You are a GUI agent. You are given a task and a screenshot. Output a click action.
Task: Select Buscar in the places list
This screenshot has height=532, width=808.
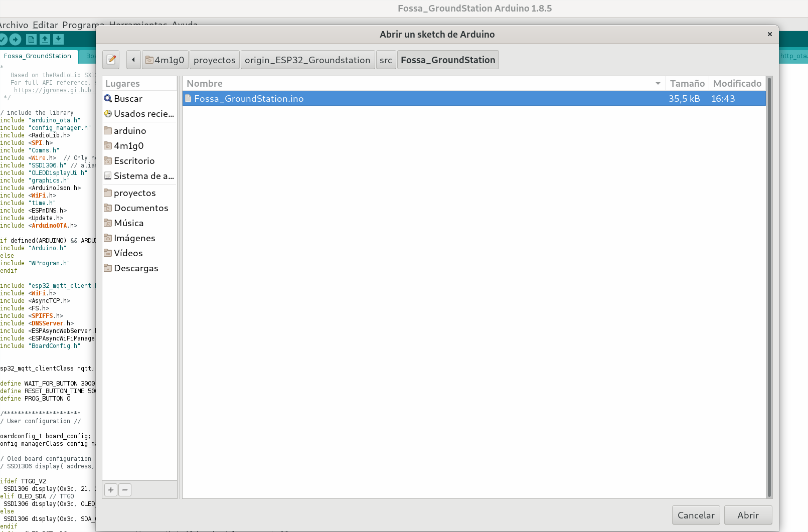[x=139, y=99]
